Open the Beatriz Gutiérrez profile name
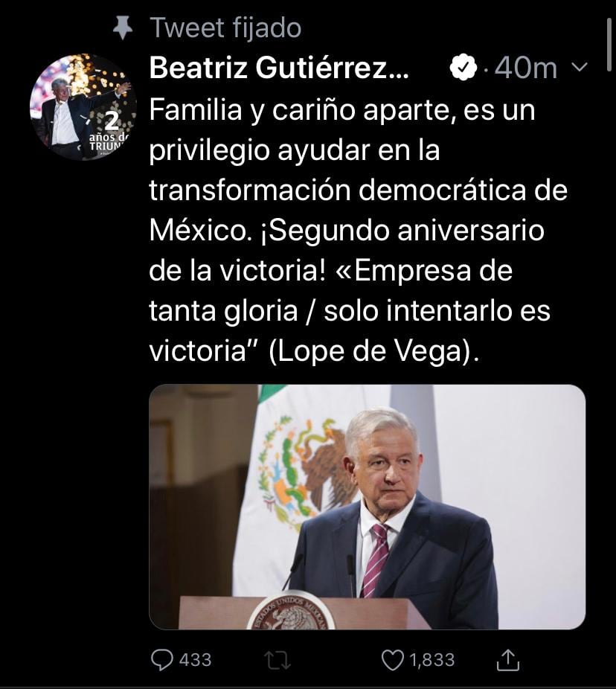This screenshot has height=689, width=616. coord(279,68)
